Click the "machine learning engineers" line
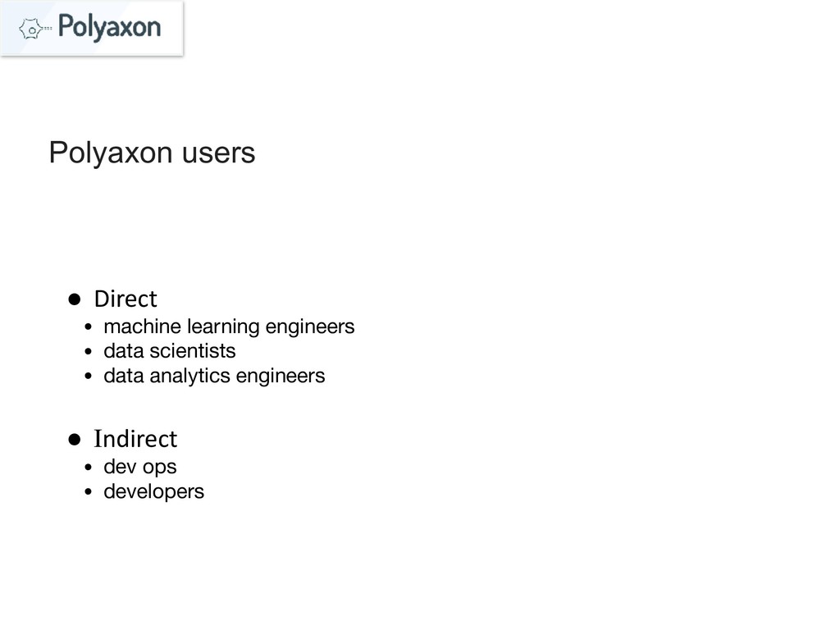The height and width of the screenshot is (630, 840). tap(229, 326)
